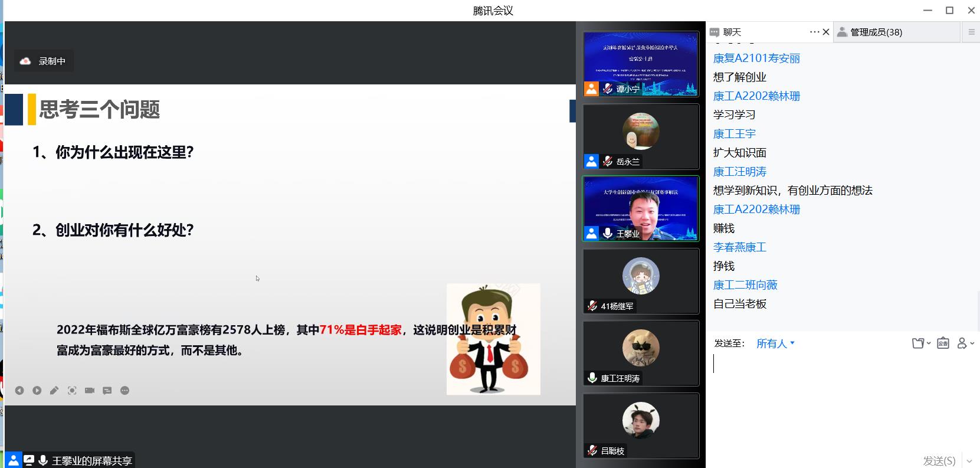
Task: Click the camera icon on slide toolbar
Action: click(x=90, y=391)
